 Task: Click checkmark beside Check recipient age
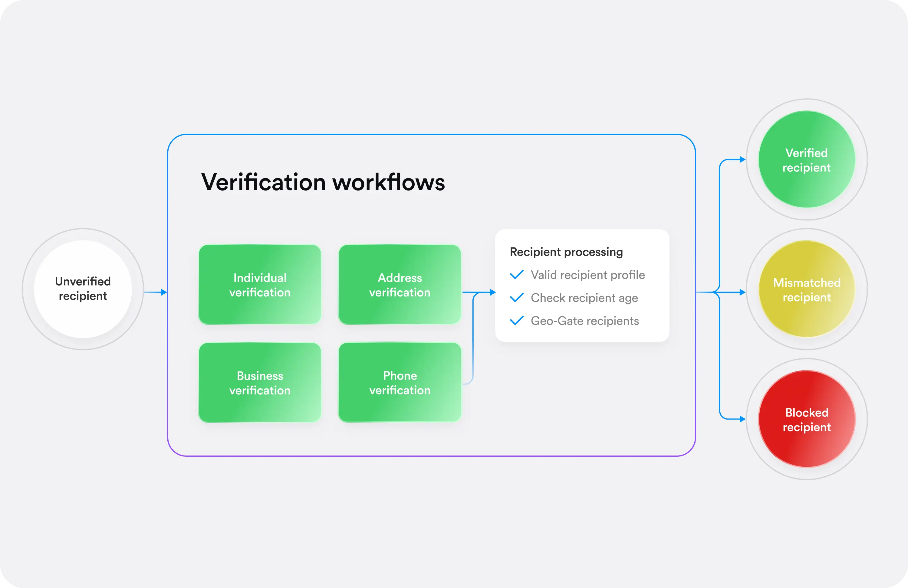517,297
